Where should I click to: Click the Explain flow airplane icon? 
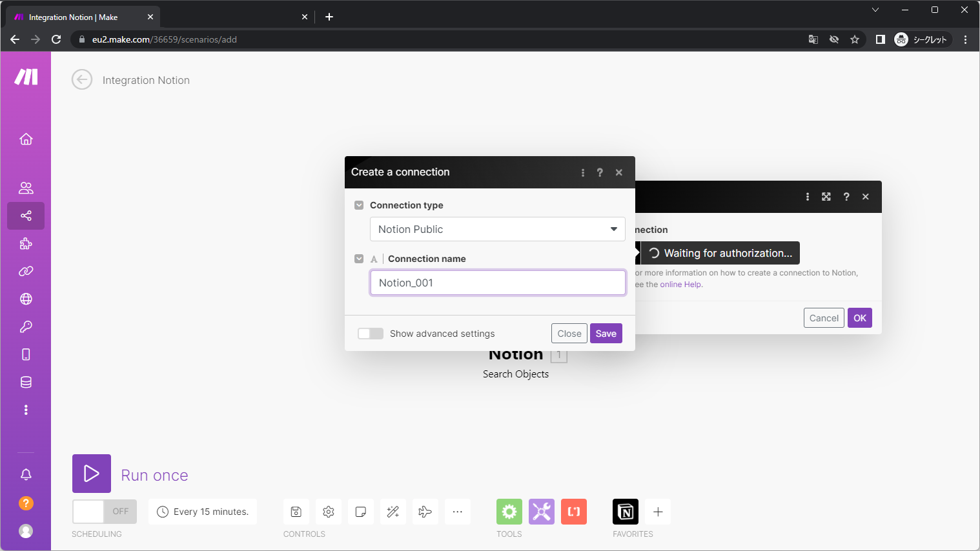click(x=425, y=512)
